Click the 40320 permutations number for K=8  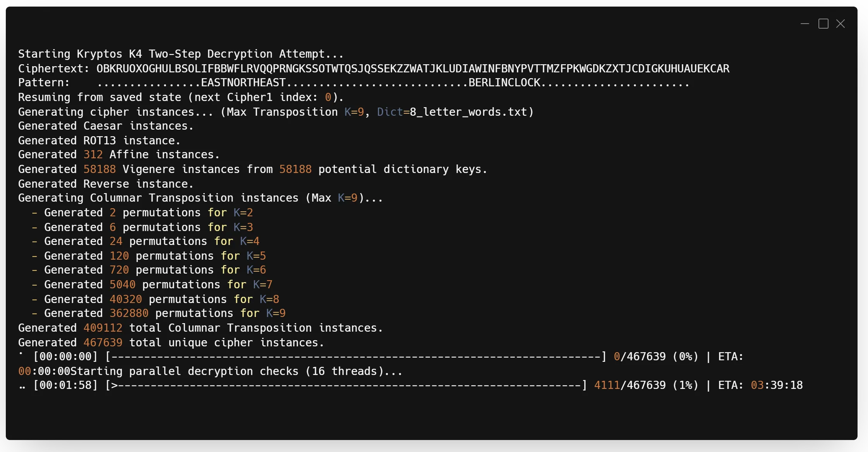[125, 299]
